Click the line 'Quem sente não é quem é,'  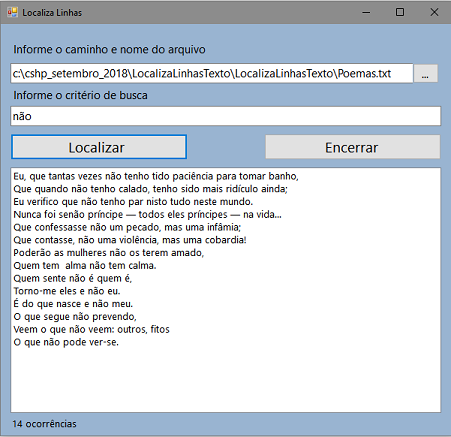pos(73,278)
